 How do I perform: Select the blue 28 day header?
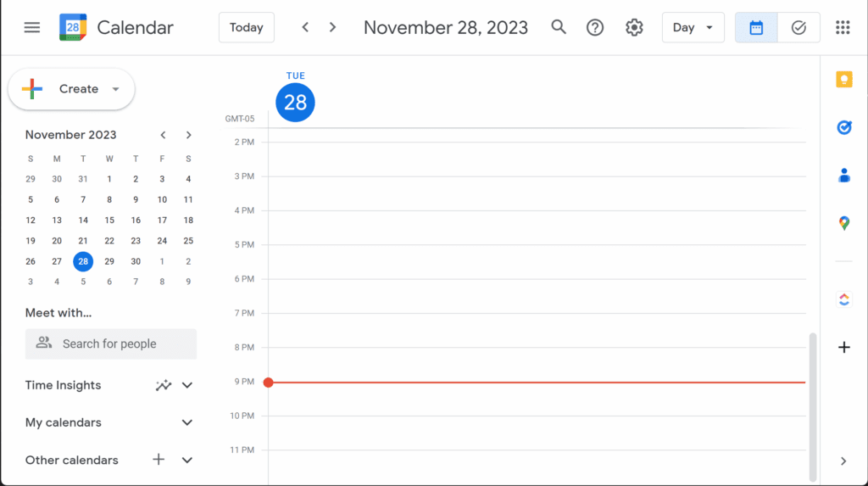click(295, 103)
